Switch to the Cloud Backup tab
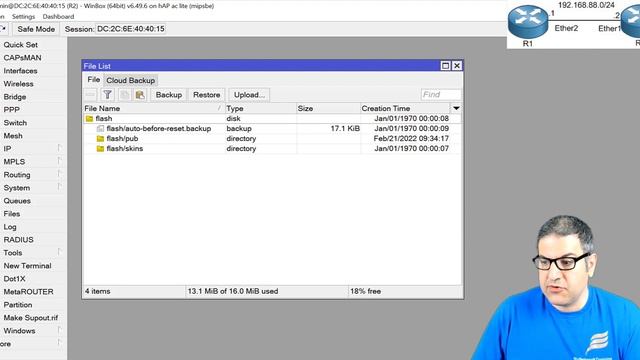Viewport: 640px width, 360px height. (131, 80)
